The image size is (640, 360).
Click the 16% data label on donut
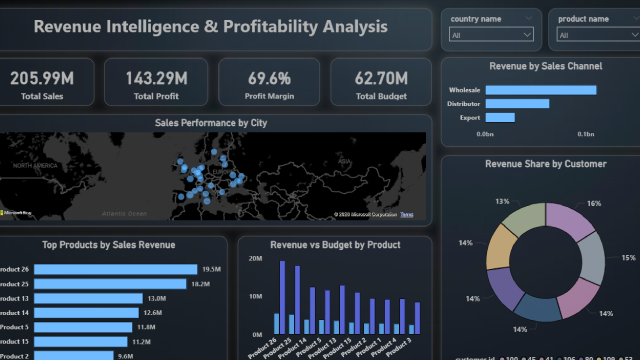[x=594, y=203]
